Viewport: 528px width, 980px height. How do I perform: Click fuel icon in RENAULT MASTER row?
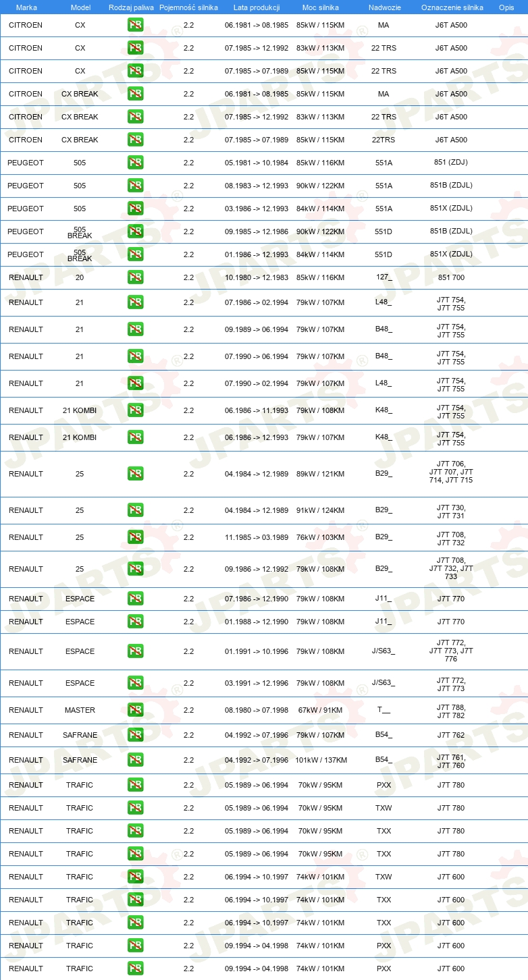pos(135,710)
